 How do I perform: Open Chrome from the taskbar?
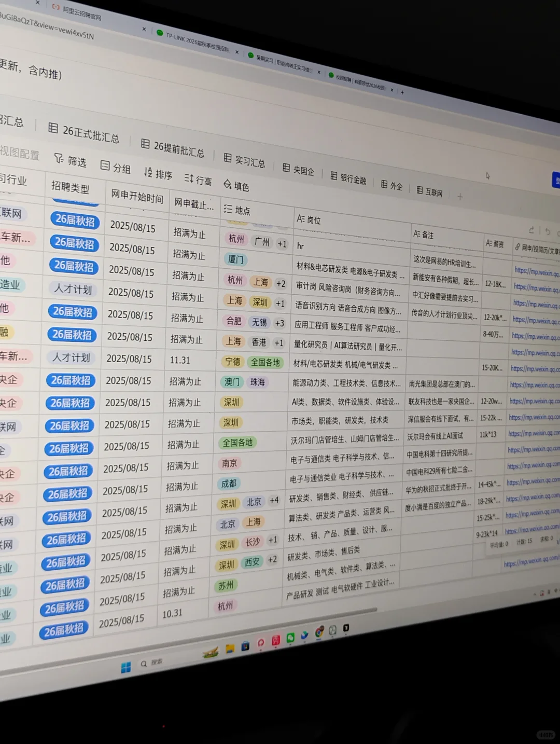(x=319, y=632)
